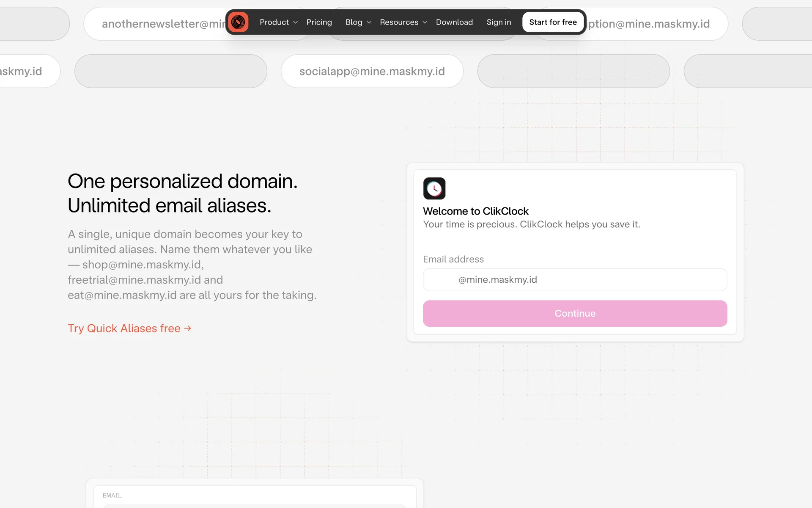Go to the Download page
The image size is (812, 508).
454,22
